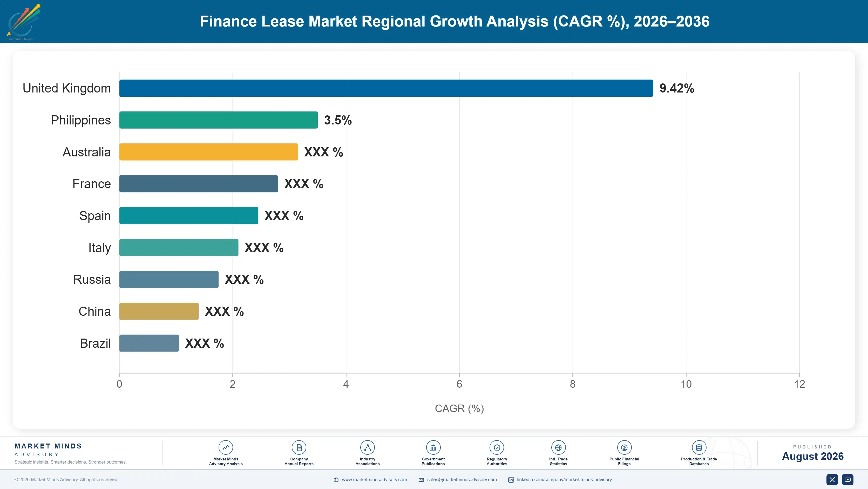
Task: Click the YouTube icon in the footer
Action: point(848,480)
